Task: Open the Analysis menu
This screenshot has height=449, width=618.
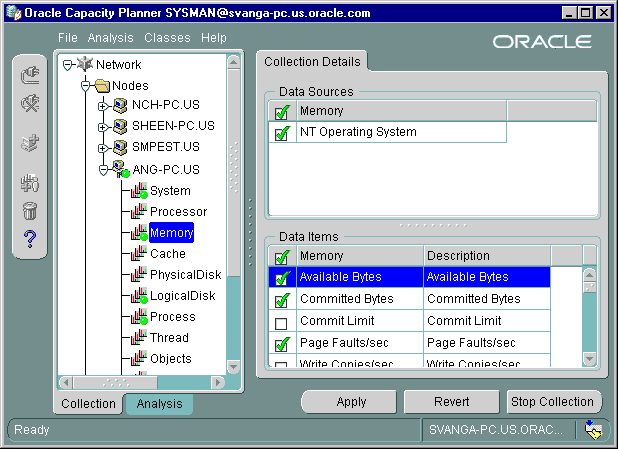Action: 110,37
